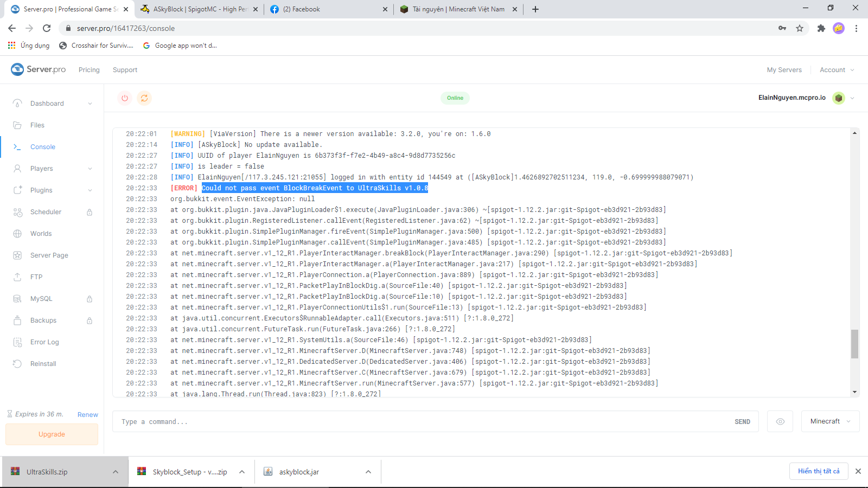Open the Ứng dụng apps shortcut

coord(29,46)
